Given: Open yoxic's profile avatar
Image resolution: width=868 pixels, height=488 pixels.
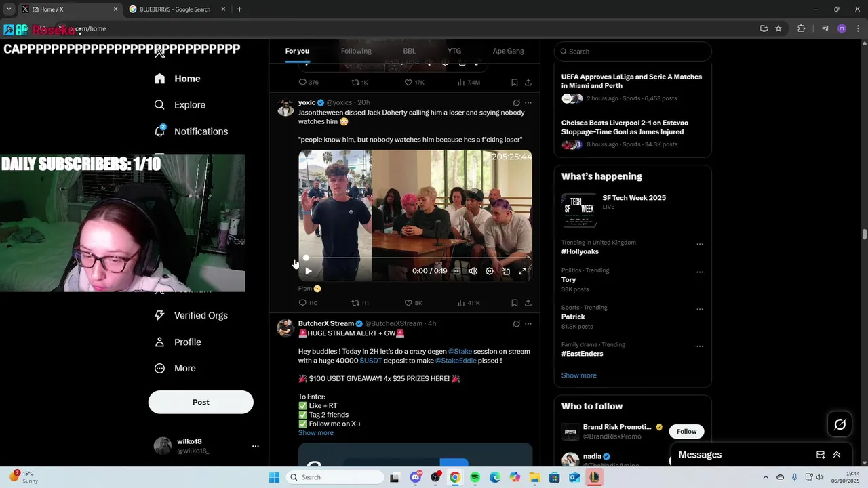Looking at the screenshot, I should click(285, 107).
